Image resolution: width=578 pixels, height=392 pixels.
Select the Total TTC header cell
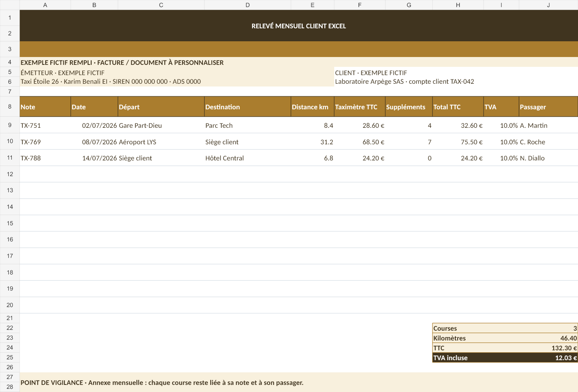pos(458,107)
